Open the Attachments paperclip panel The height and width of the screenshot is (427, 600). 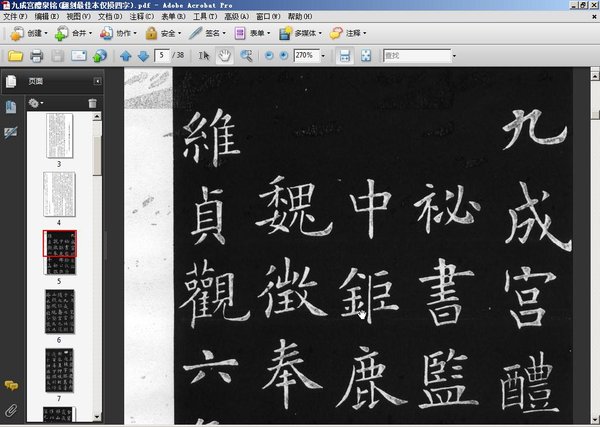pos(11,410)
